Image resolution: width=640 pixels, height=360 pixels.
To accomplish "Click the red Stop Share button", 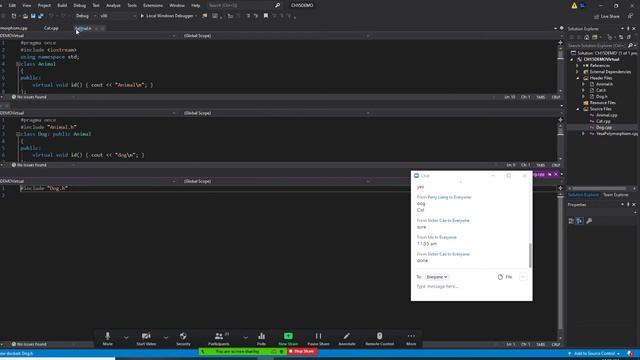I will (x=302, y=351).
